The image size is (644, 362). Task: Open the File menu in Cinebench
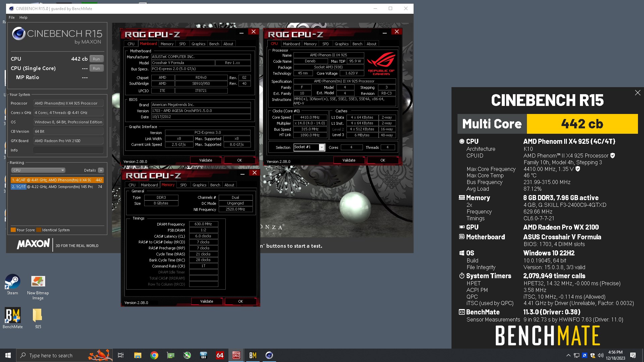[x=12, y=17]
